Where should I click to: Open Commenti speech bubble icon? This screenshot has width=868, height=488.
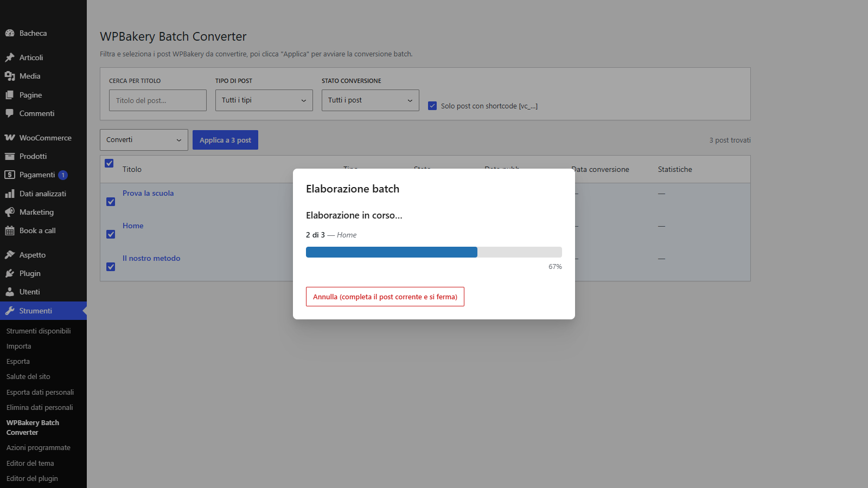tap(10, 113)
